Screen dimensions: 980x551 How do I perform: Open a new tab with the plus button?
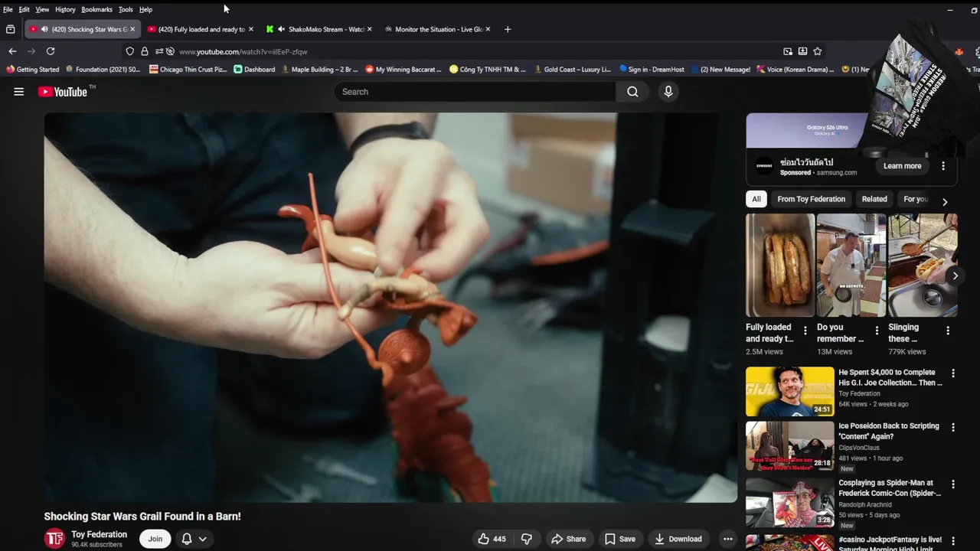pos(508,29)
